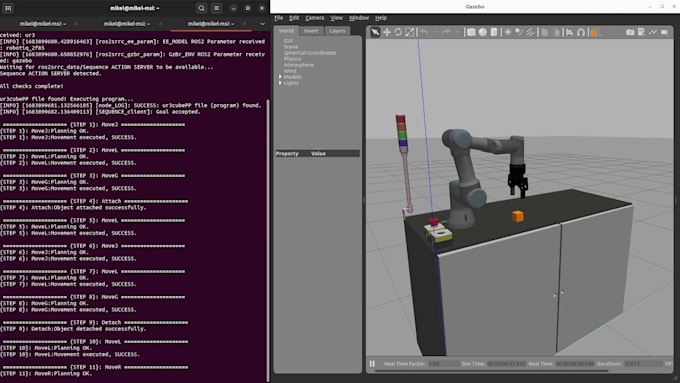Switch to the World tab
The image size is (680, 383).
coord(286,31)
